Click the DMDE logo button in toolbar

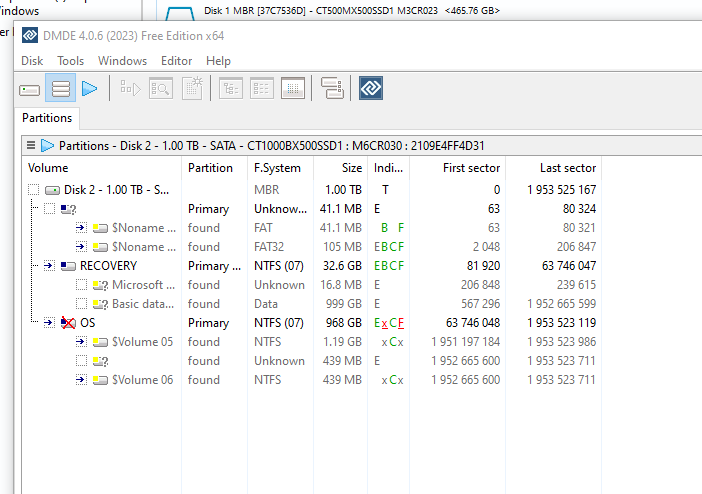[x=371, y=88]
